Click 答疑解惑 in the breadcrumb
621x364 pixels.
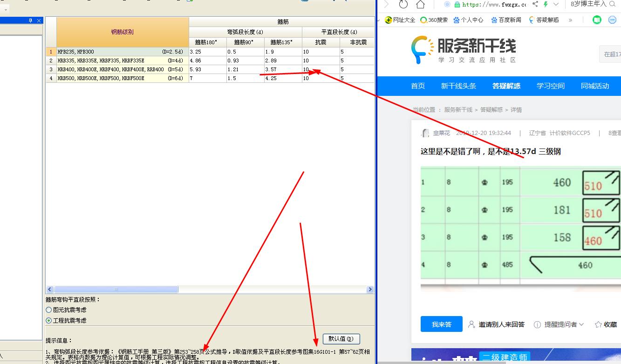[x=491, y=110]
